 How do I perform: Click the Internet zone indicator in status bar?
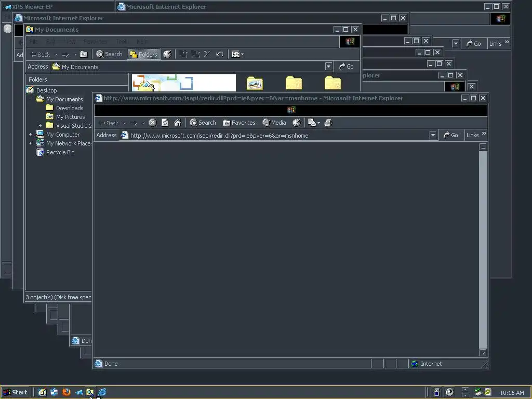[426, 364]
